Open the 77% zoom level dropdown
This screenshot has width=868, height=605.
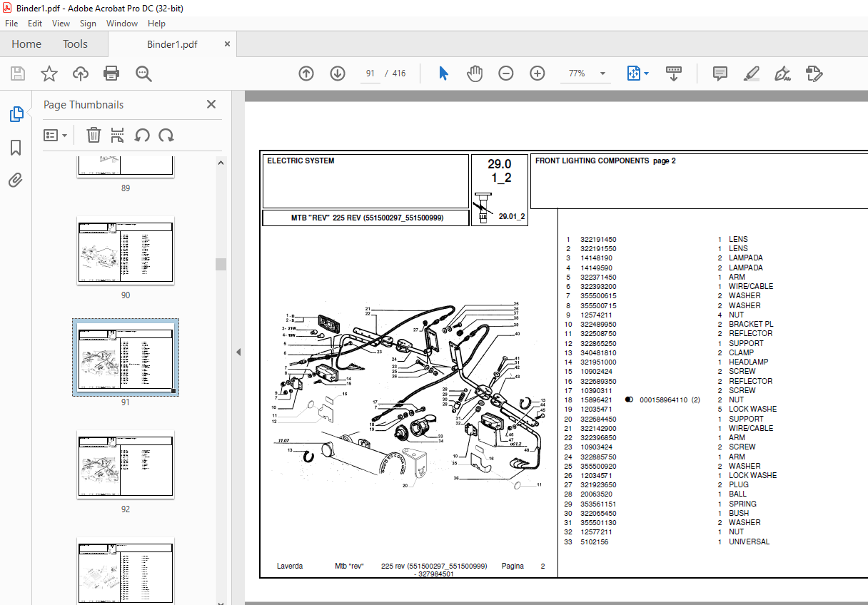point(602,73)
